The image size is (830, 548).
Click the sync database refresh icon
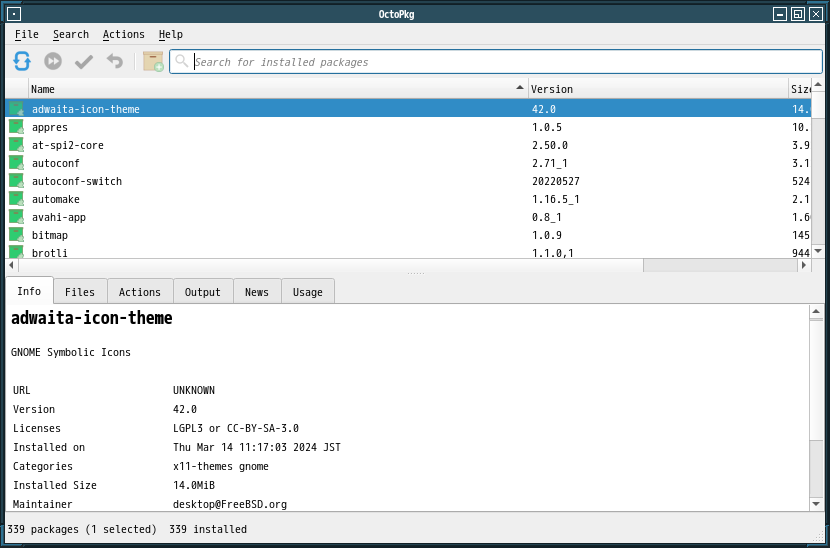(22, 61)
